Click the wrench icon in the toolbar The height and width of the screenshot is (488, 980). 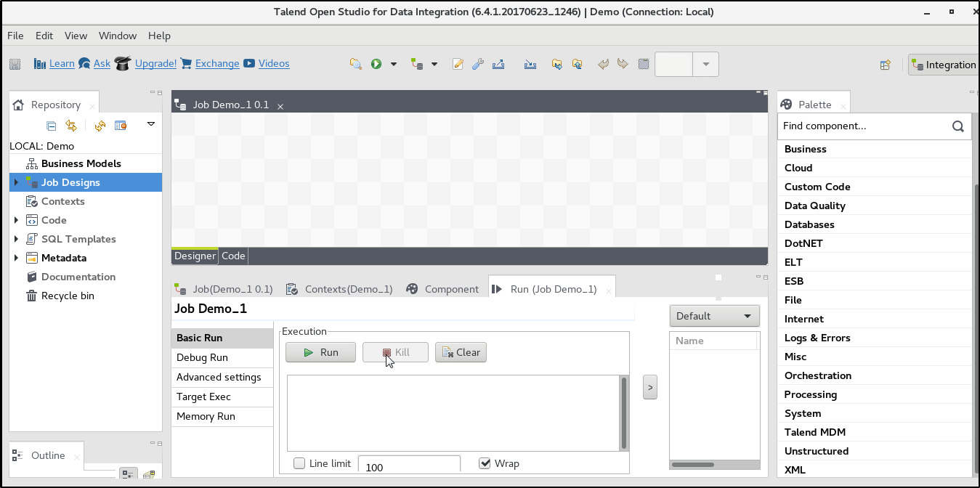point(478,64)
